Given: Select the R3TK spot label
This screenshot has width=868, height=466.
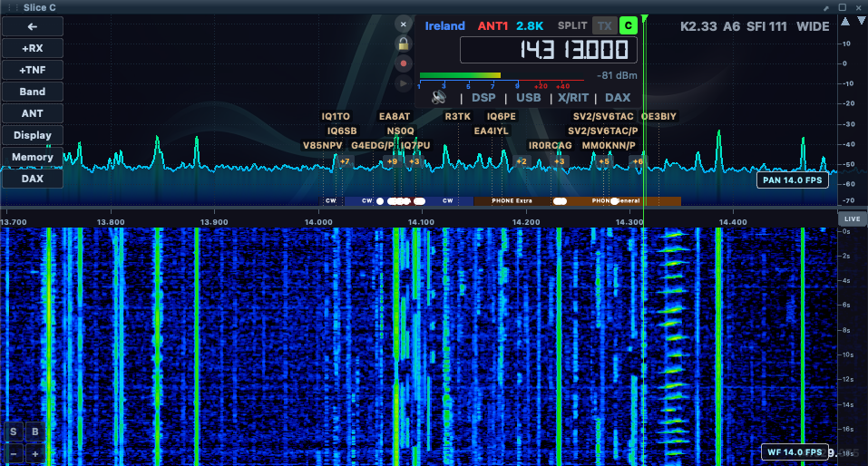Looking at the screenshot, I should pos(458,117).
